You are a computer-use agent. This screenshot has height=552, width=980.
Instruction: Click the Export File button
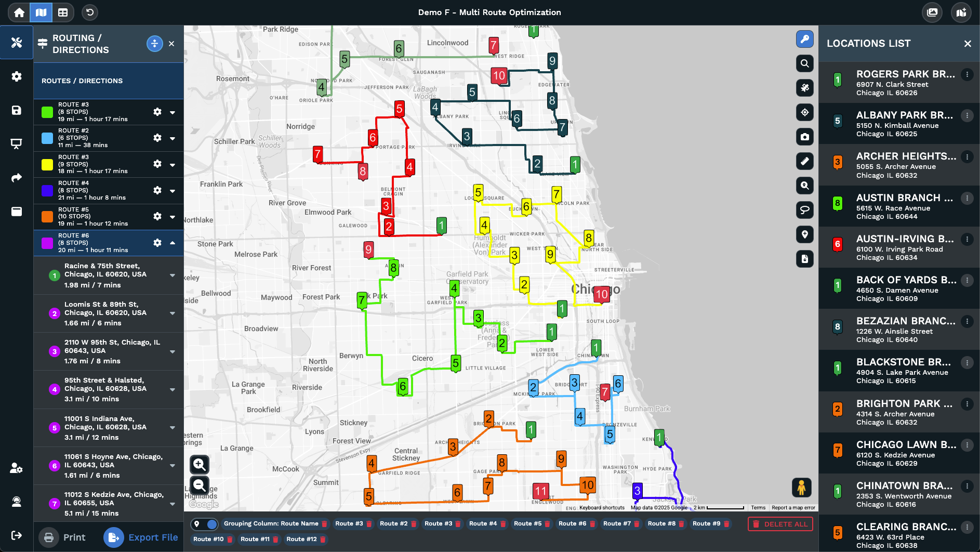(x=141, y=537)
